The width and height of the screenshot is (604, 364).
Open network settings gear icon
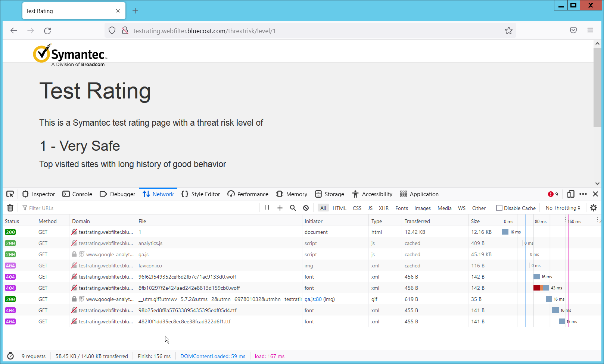594,208
